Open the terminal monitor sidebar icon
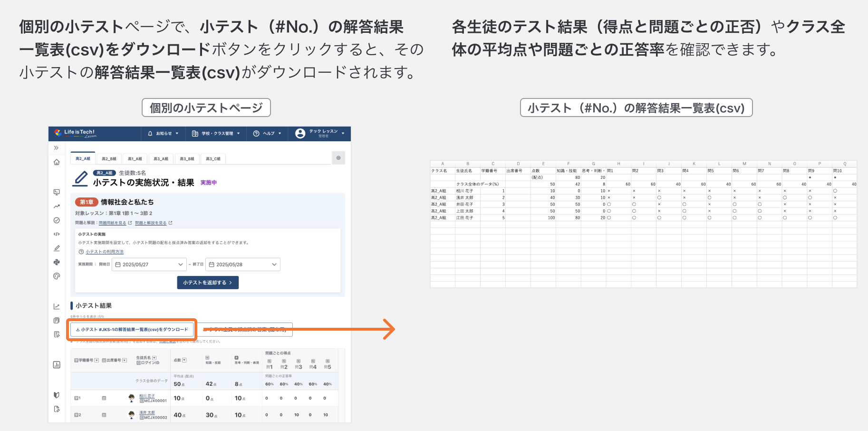This screenshot has width=868, height=431. click(57, 192)
